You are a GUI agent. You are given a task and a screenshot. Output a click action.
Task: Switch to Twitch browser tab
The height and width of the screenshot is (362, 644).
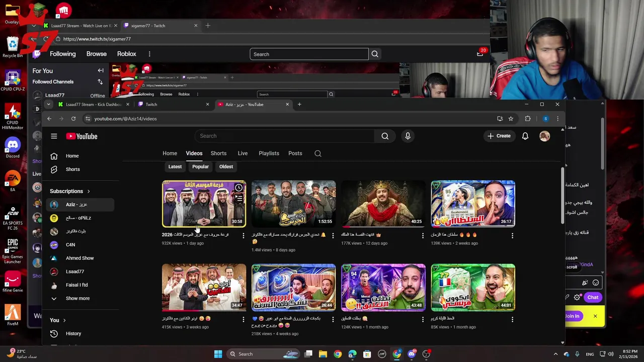click(173, 105)
